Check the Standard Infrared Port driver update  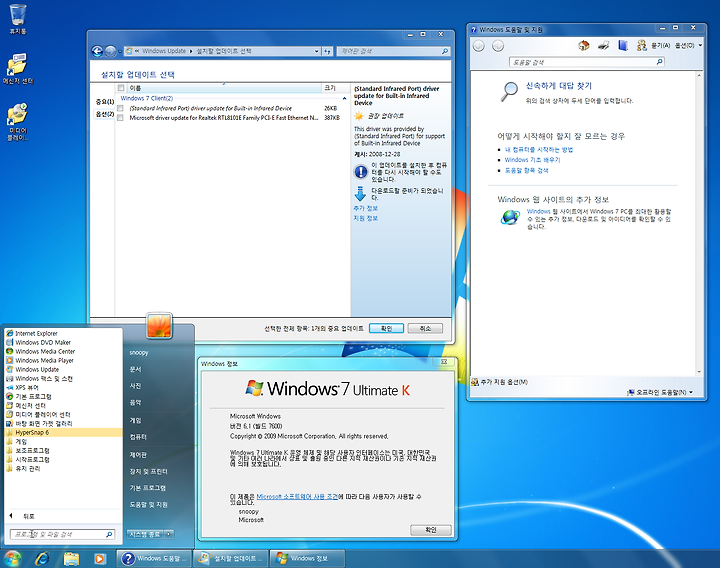[120, 108]
